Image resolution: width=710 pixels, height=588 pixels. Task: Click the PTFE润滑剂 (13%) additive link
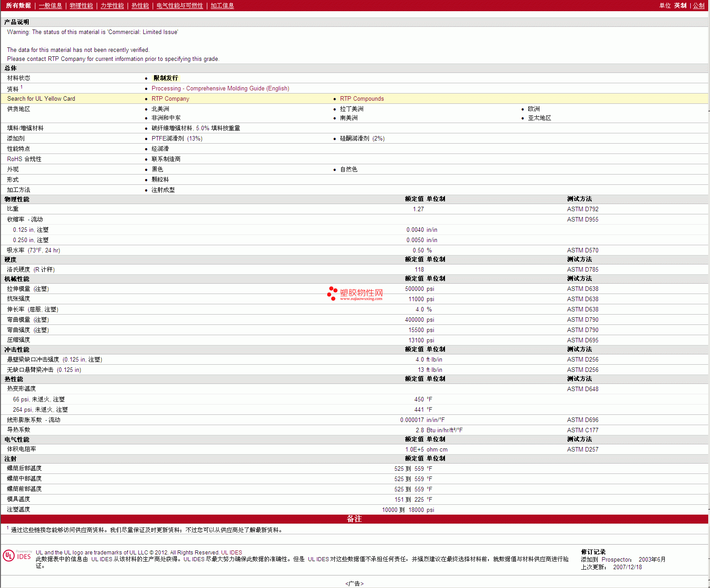pyautogui.click(x=177, y=139)
